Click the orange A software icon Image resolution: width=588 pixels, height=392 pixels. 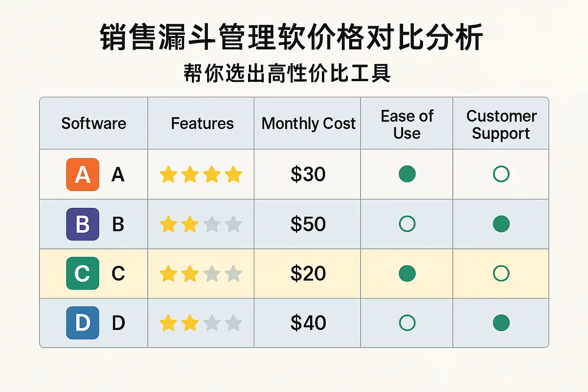click(x=83, y=175)
